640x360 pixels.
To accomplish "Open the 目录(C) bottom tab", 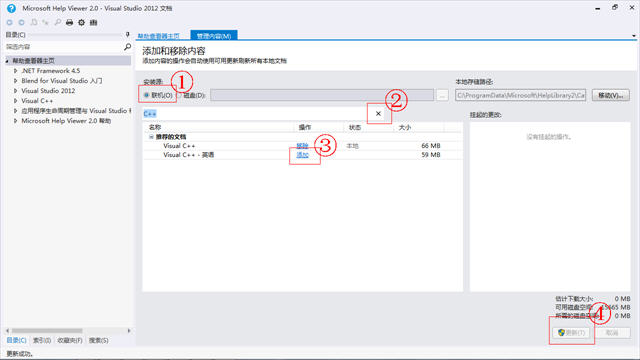I will [x=16, y=340].
